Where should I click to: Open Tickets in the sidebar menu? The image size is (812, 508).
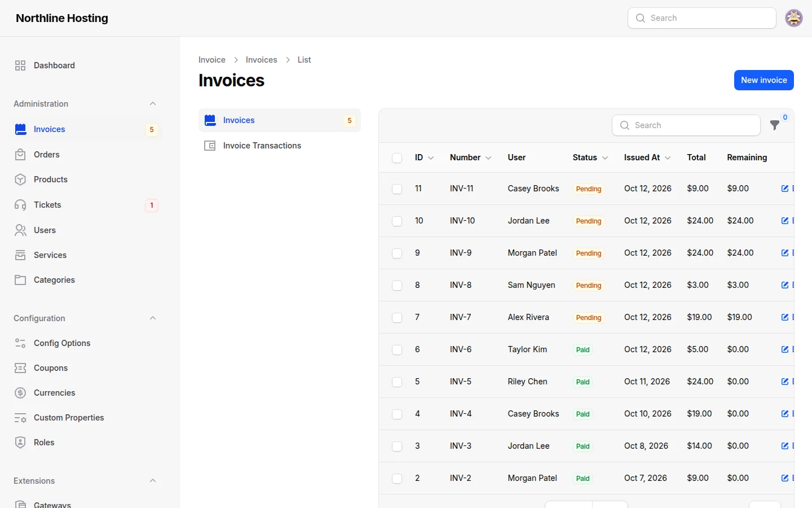pos(86,205)
